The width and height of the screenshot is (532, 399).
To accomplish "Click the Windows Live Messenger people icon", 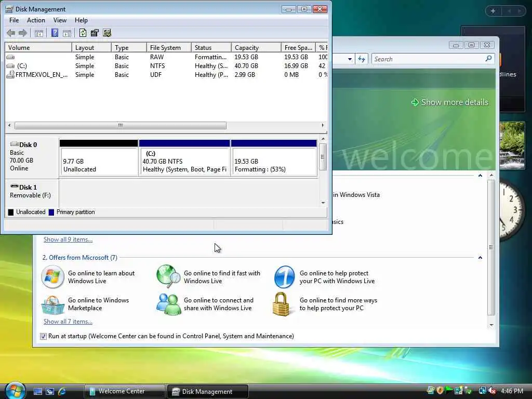I will (168, 304).
